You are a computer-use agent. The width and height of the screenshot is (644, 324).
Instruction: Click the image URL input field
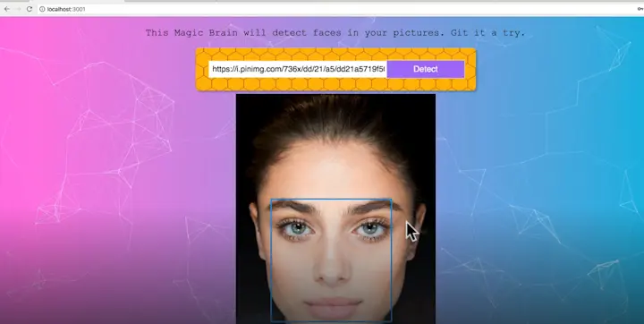click(x=297, y=69)
